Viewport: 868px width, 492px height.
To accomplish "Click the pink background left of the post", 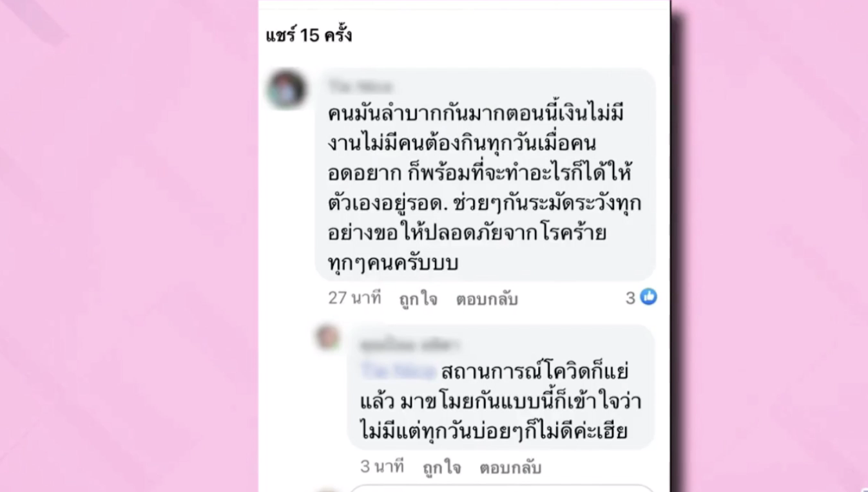I will (x=129, y=246).
